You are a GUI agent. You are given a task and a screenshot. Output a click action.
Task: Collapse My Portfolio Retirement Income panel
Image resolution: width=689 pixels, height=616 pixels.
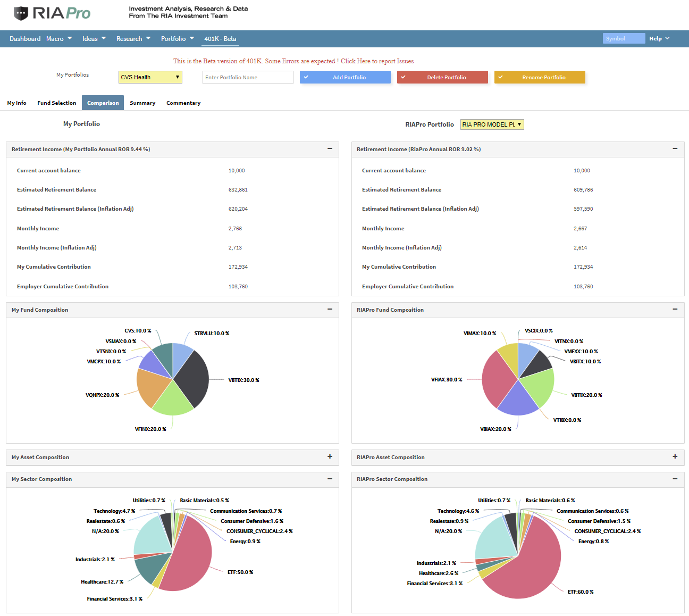coord(330,149)
